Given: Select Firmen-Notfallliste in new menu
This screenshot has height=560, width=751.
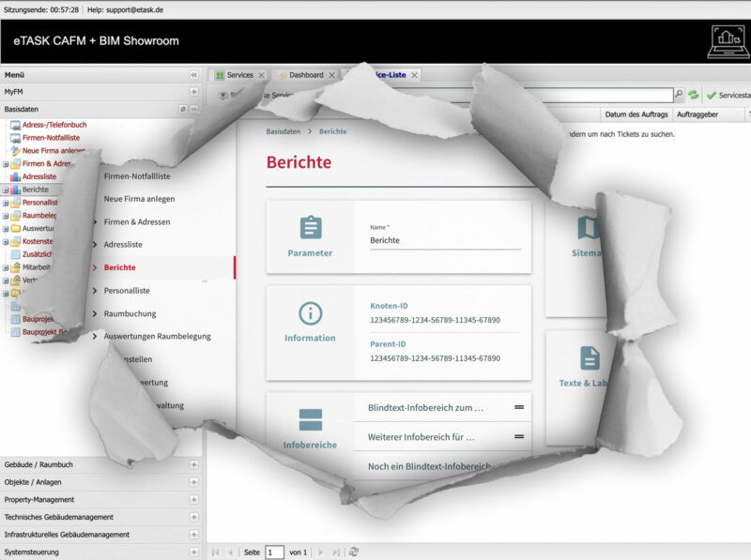Looking at the screenshot, I should [x=137, y=176].
